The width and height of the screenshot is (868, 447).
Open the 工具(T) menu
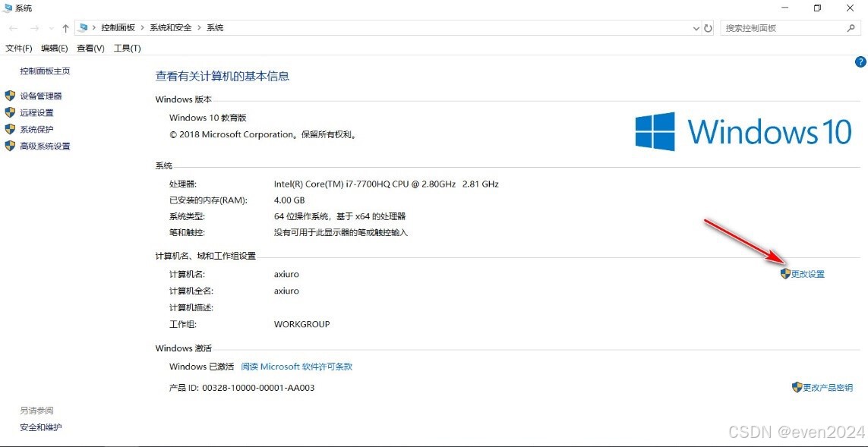[x=128, y=49]
